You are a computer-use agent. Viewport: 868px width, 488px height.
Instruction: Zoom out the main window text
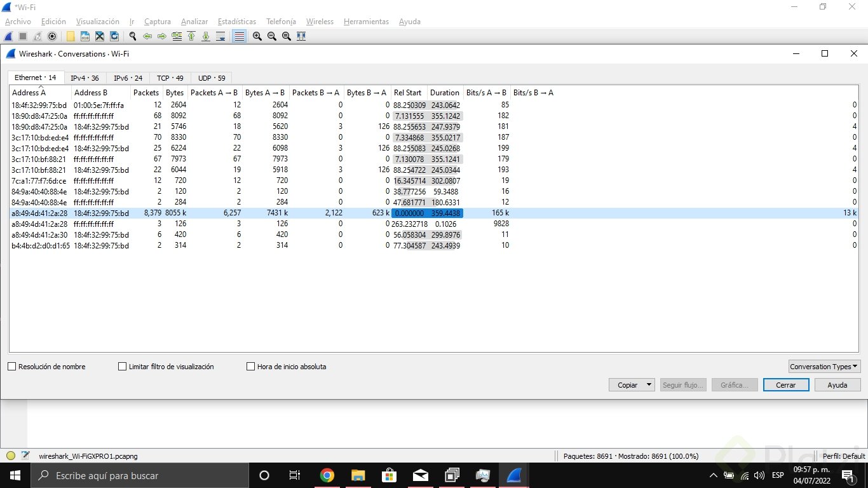(x=272, y=36)
